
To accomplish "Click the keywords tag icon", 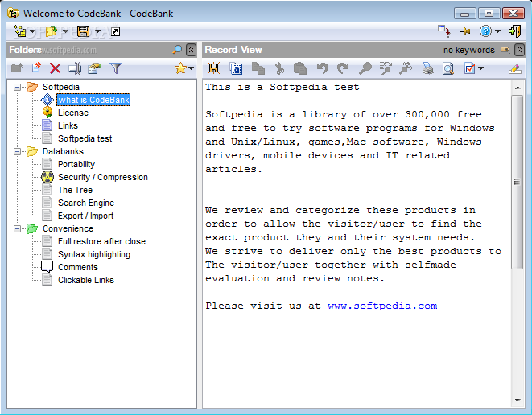I will coord(505,50).
